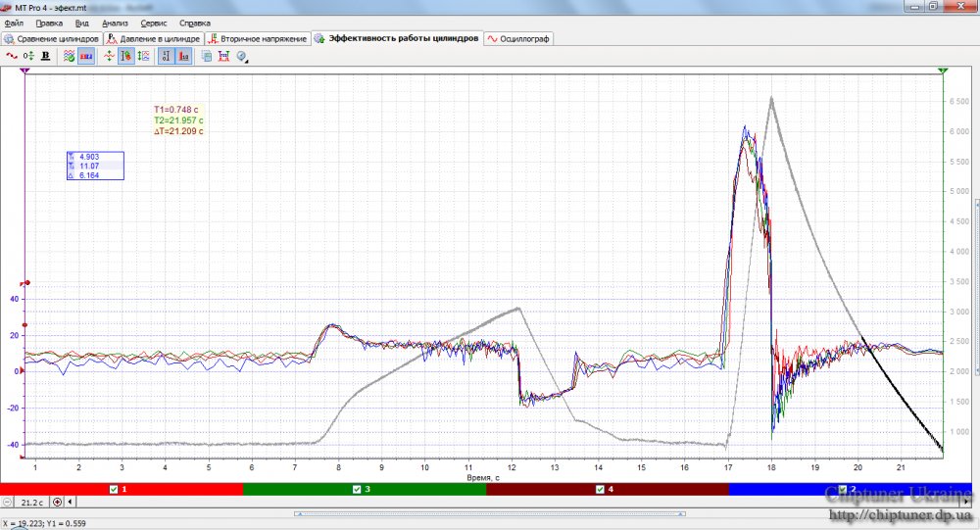Open the magnifier globe dropdown in toolbar
The width and height of the screenshot is (980, 530).
[x=242, y=56]
